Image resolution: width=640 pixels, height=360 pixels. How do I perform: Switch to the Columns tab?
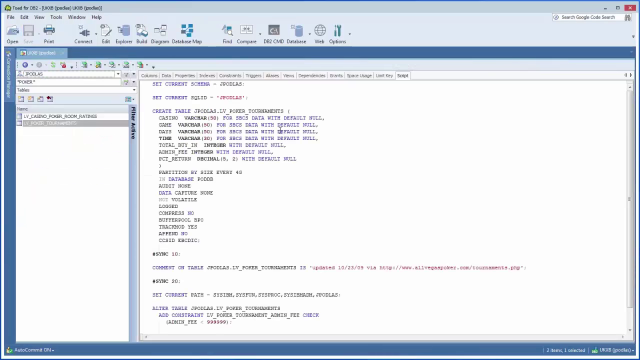pyautogui.click(x=149, y=76)
